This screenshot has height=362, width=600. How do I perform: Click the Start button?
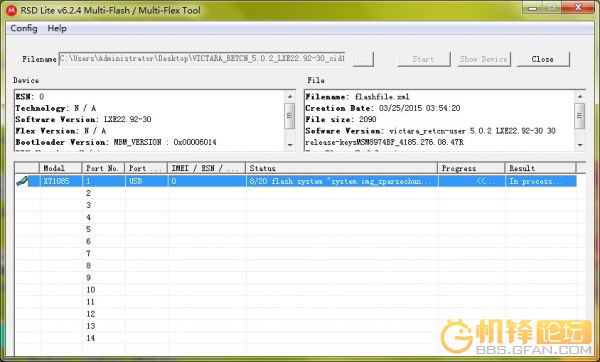click(424, 59)
